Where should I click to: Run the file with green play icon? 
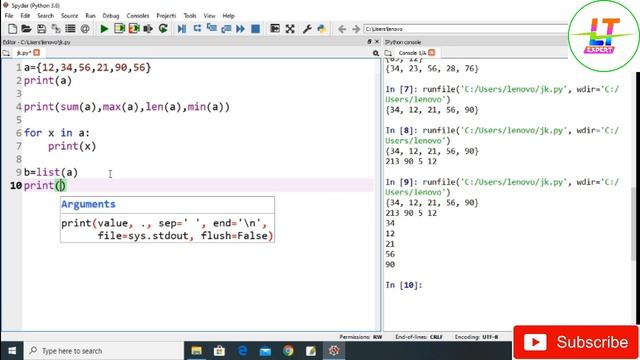pyautogui.click(x=104, y=29)
